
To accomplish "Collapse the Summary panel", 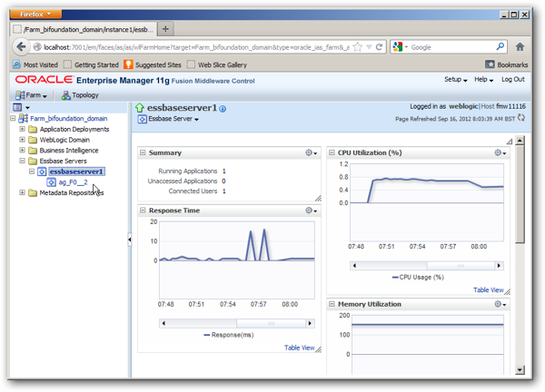I will [x=143, y=152].
